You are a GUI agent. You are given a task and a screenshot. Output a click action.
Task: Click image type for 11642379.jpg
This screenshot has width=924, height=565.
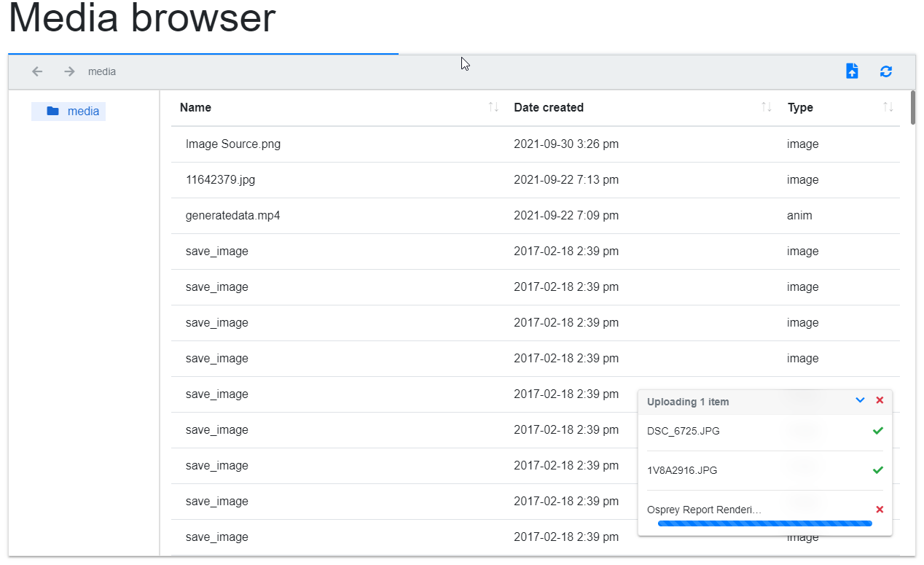coord(803,180)
